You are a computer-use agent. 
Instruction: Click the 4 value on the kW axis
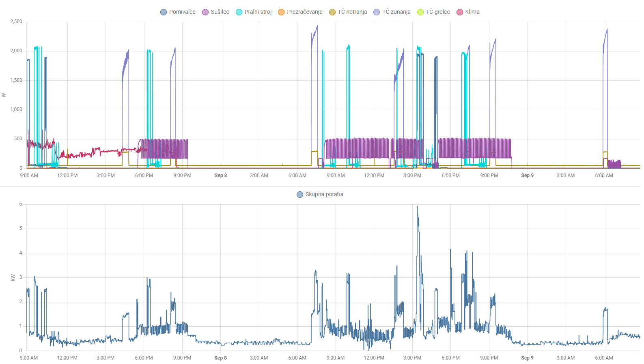(x=21, y=253)
